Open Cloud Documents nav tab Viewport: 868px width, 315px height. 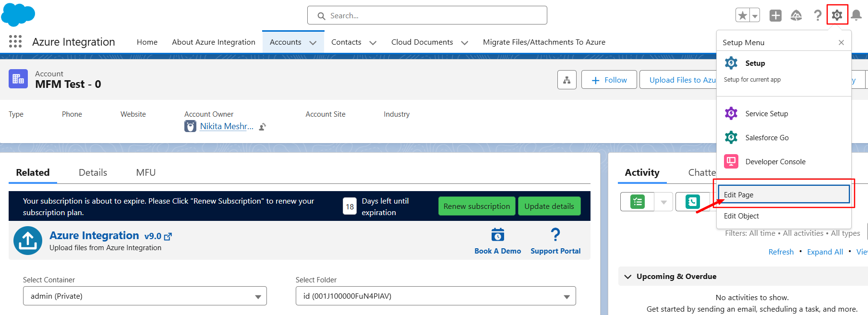pyautogui.click(x=422, y=42)
